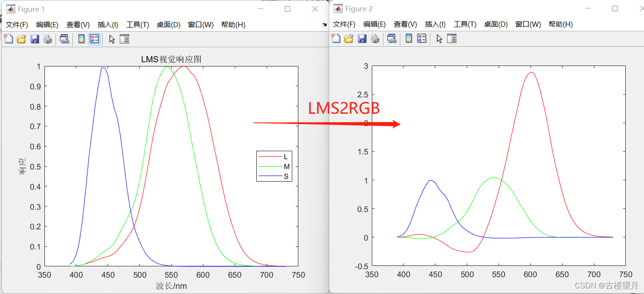Click the colorbar gradient toolbar swatch
Screen dimensions: 644x294
(x=80, y=39)
